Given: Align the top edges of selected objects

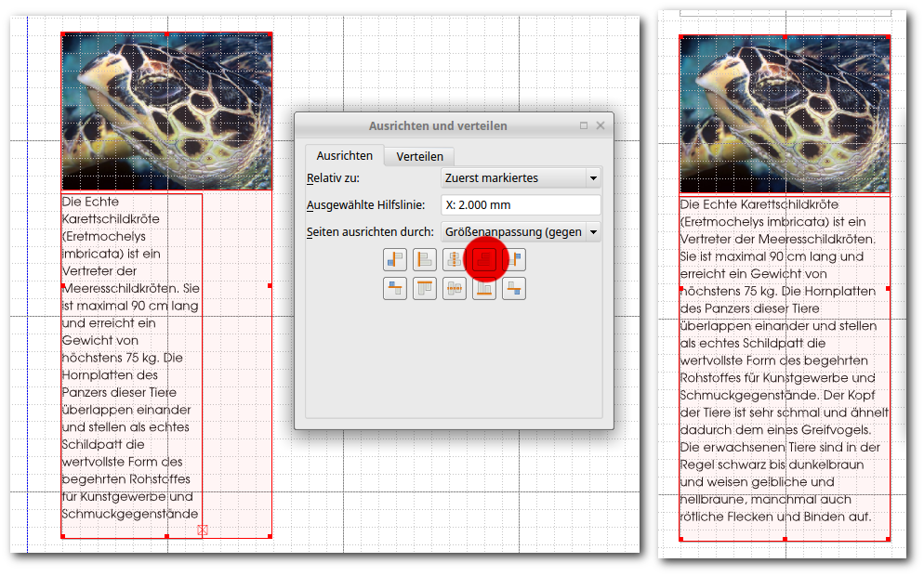Looking at the screenshot, I should coord(425,289).
